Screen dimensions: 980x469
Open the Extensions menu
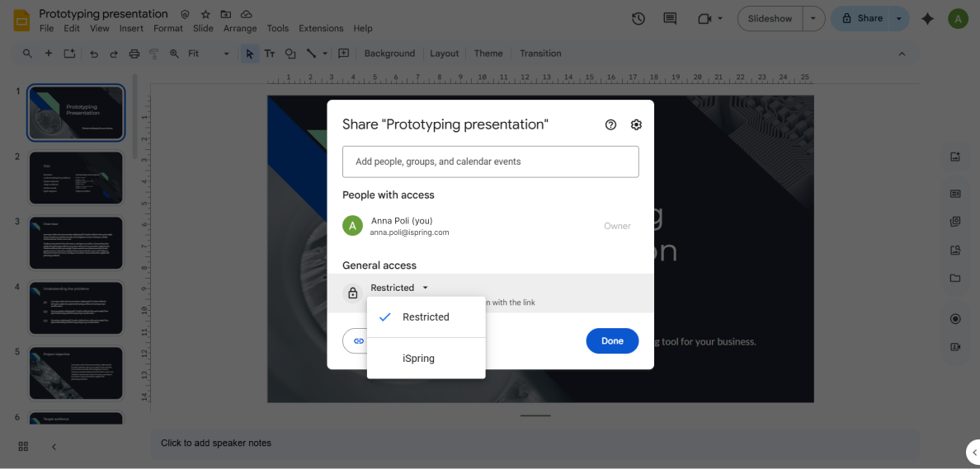point(321,28)
